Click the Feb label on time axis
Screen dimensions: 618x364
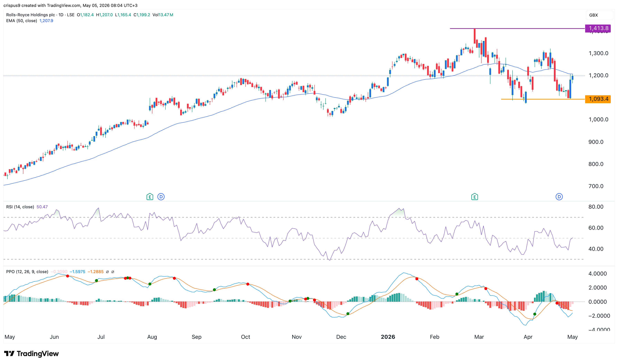(435, 337)
